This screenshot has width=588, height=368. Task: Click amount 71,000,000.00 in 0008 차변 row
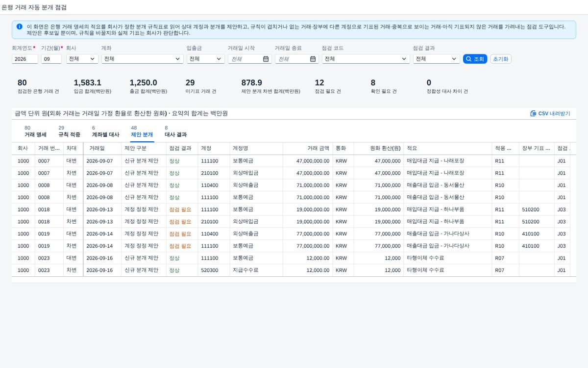313,197
